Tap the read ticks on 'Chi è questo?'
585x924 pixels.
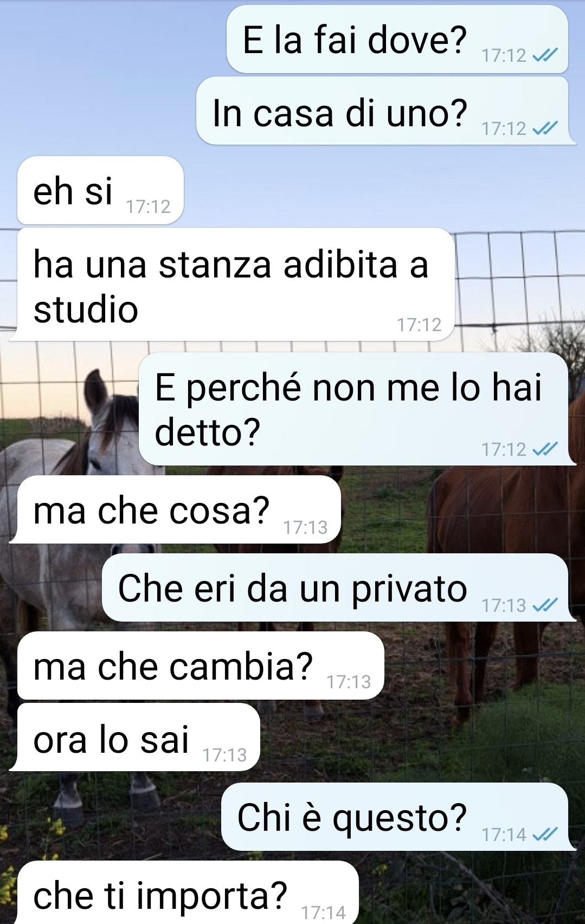point(545,834)
